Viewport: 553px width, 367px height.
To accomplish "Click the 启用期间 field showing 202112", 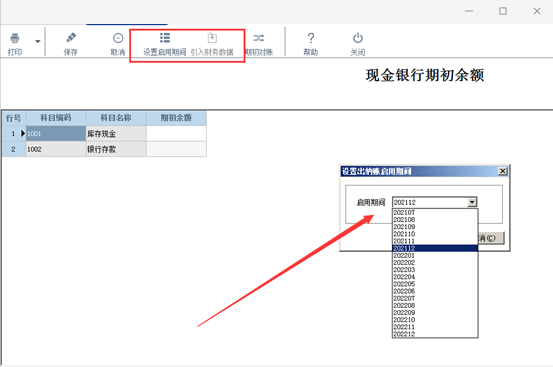I will tap(430, 202).
